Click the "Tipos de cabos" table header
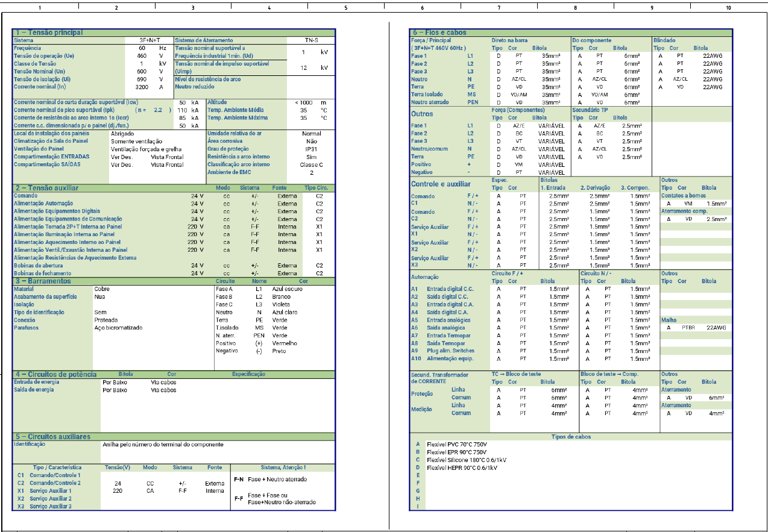This screenshot has width=768, height=532. tap(571, 437)
